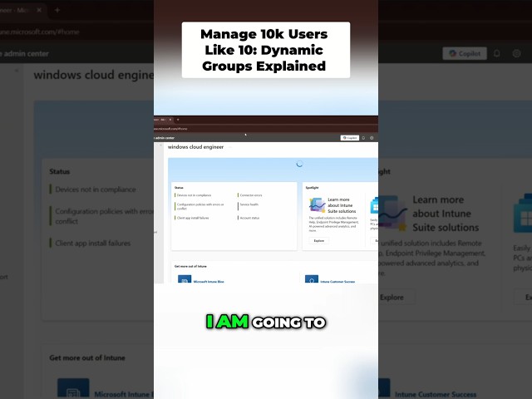The height and width of the screenshot is (399, 532).
Task: Click the video title 'Manage 10k Users' card
Action: (266, 50)
